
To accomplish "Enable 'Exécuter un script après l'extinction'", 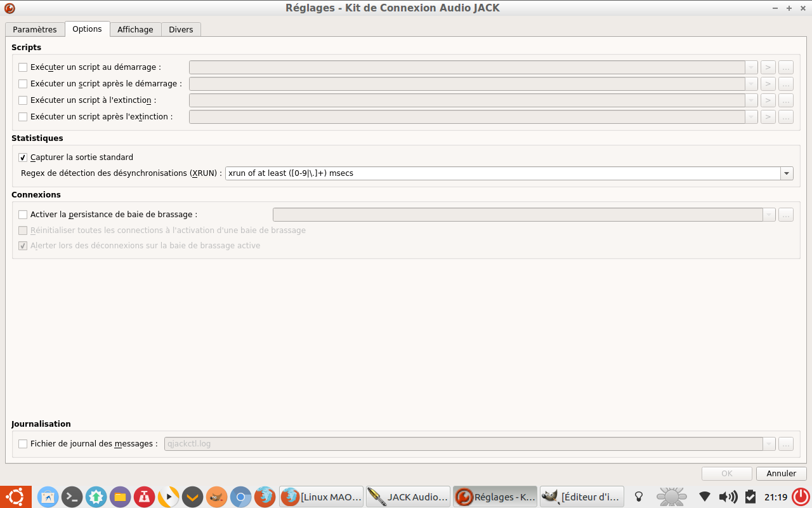I will [23, 117].
